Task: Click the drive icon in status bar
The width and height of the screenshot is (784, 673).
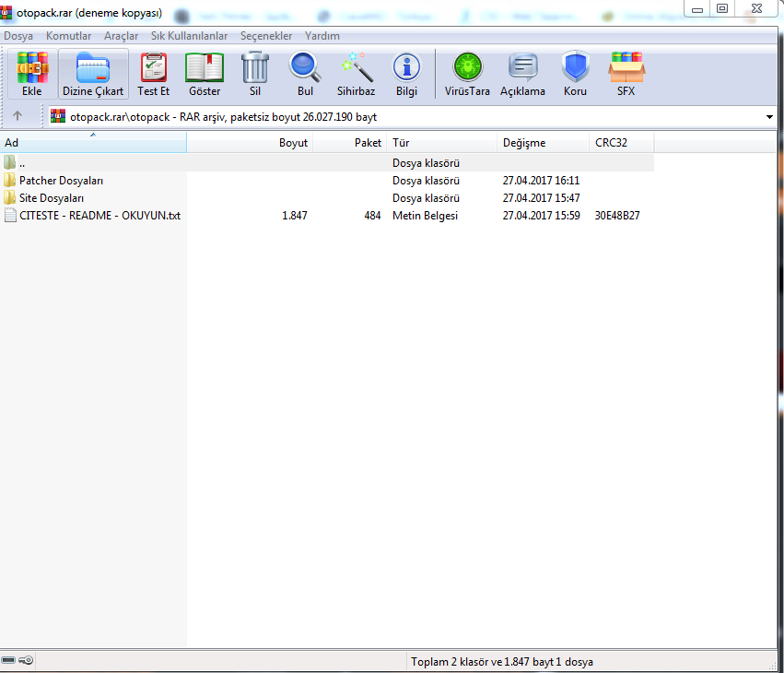Action: pyautogui.click(x=8, y=660)
